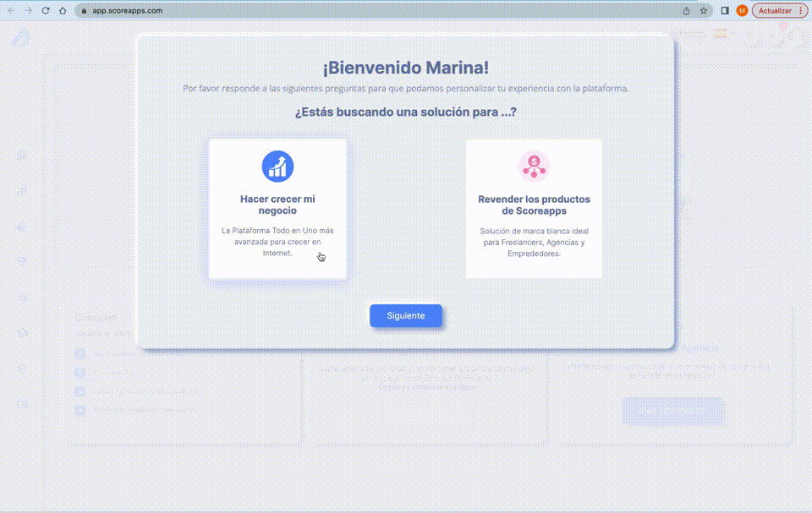Image resolution: width=812 pixels, height=513 pixels.
Task: Go back using the browser back arrow
Action: point(11,10)
